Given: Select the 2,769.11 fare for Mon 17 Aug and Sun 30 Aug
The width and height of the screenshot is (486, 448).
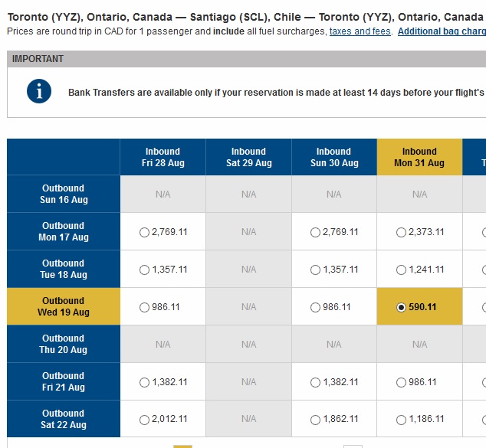Looking at the screenshot, I should (x=316, y=232).
